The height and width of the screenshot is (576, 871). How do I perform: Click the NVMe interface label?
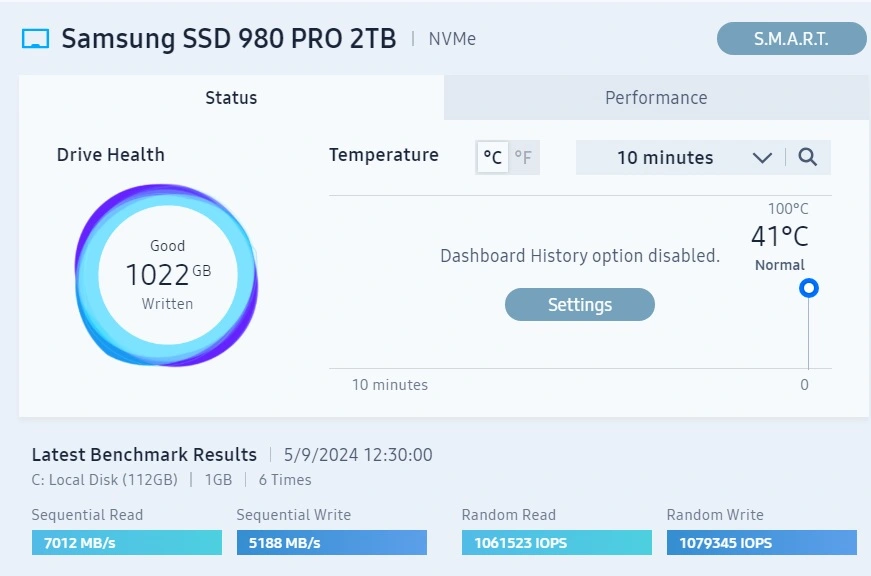pyautogui.click(x=452, y=39)
